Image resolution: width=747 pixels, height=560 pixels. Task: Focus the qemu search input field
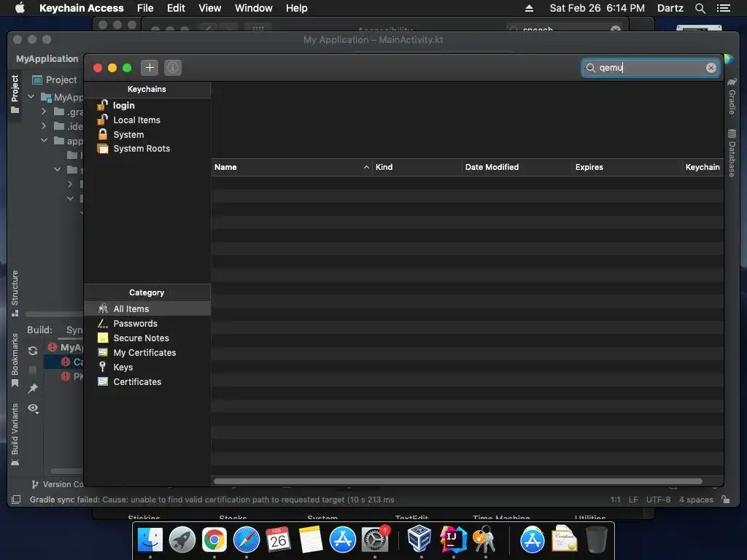(x=650, y=68)
